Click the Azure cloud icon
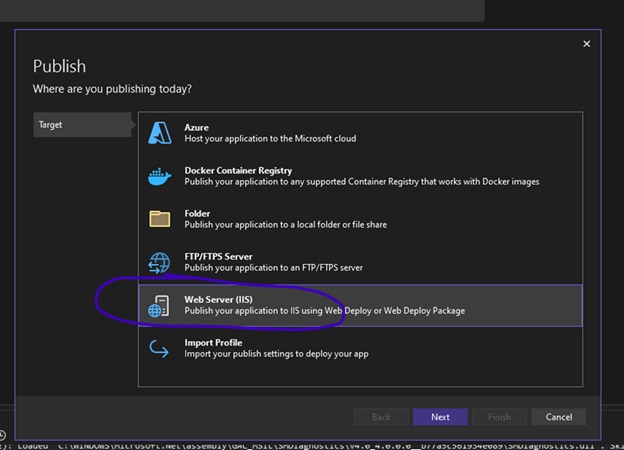Image resolution: width=624 pixels, height=450 pixels. point(160,133)
